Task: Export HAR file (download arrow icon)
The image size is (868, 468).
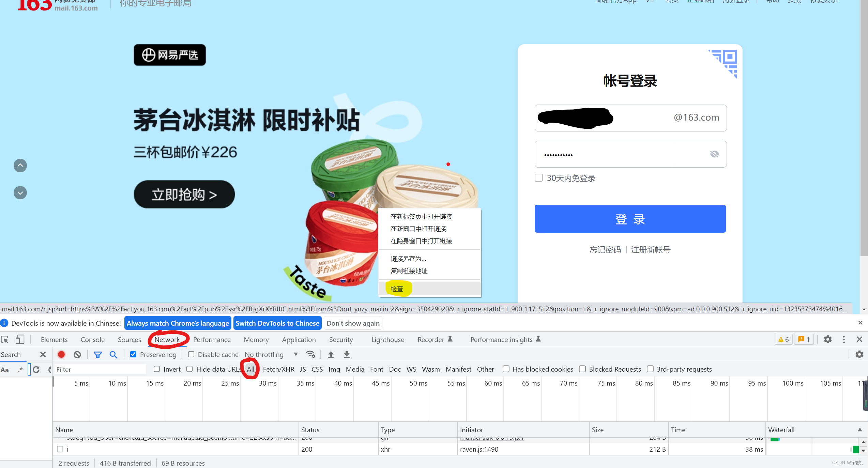Action: [x=347, y=355]
